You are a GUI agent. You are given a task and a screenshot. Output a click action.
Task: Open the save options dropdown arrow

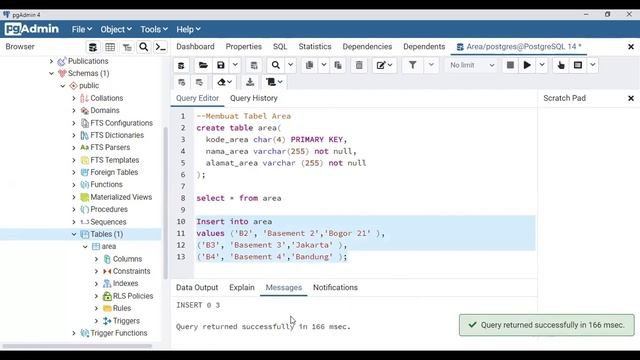235,65
